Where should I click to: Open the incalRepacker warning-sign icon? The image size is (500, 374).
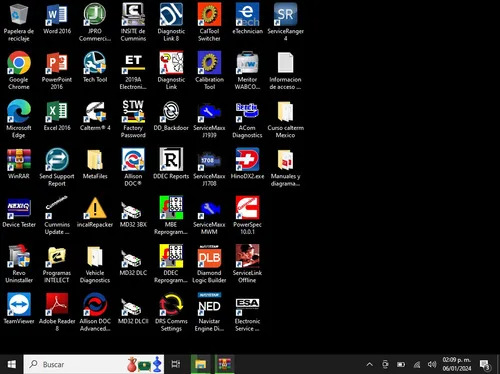click(x=95, y=212)
